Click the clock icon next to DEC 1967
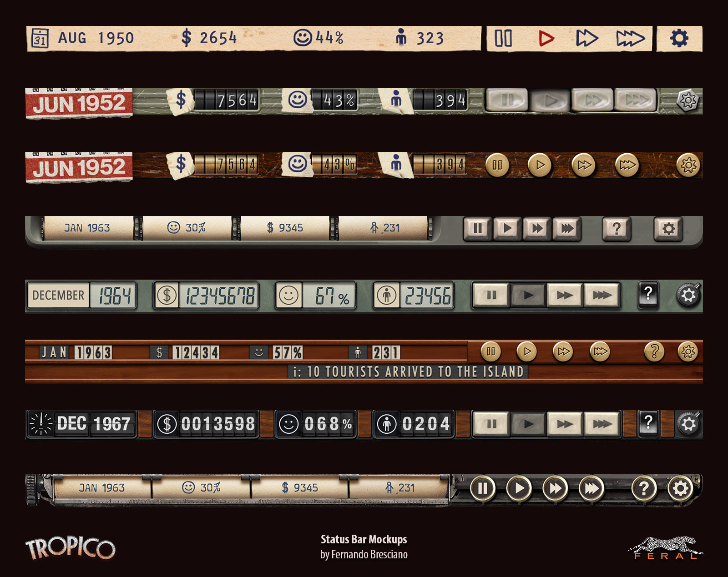This screenshot has width=728, height=577. pyautogui.click(x=41, y=424)
